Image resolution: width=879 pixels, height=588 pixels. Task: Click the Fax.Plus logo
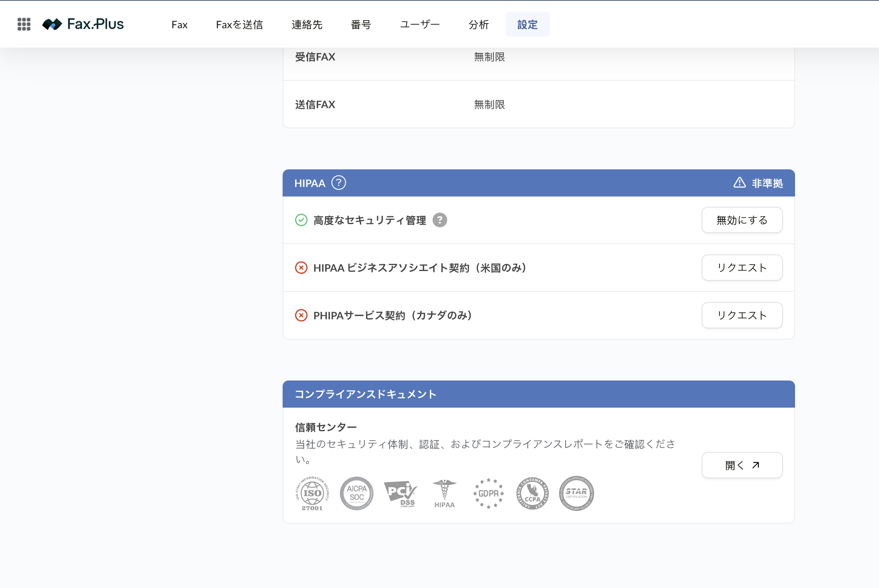click(x=83, y=24)
